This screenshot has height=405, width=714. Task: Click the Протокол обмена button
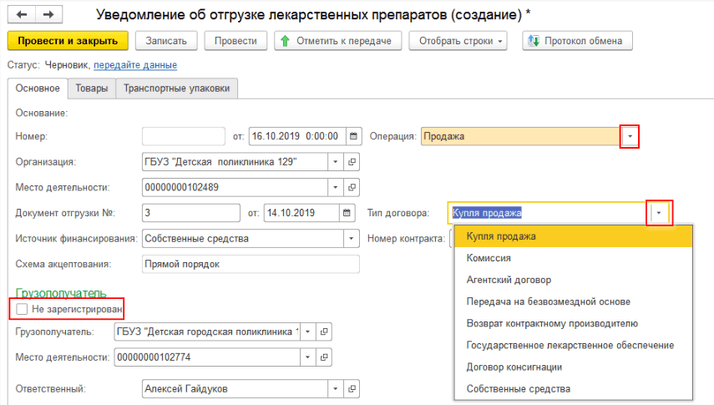[x=577, y=41]
